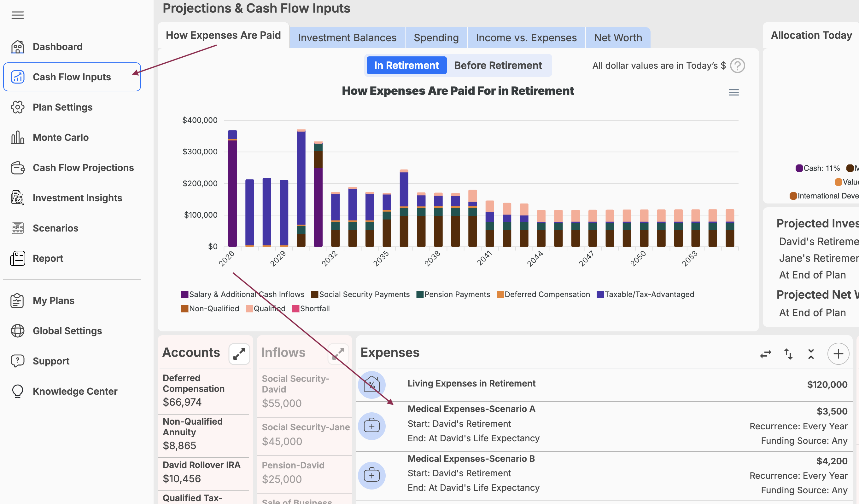Image resolution: width=859 pixels, height=504 pixels.
Task: Open the Knowledge Center
Action: pyautogui.click(x=75, y=391)
